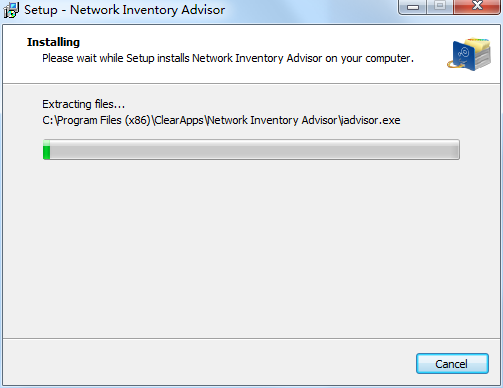This screenshot has width=503, height=388.
Task: Click the blank gray area below progress bar
Action: pos(251,247)
